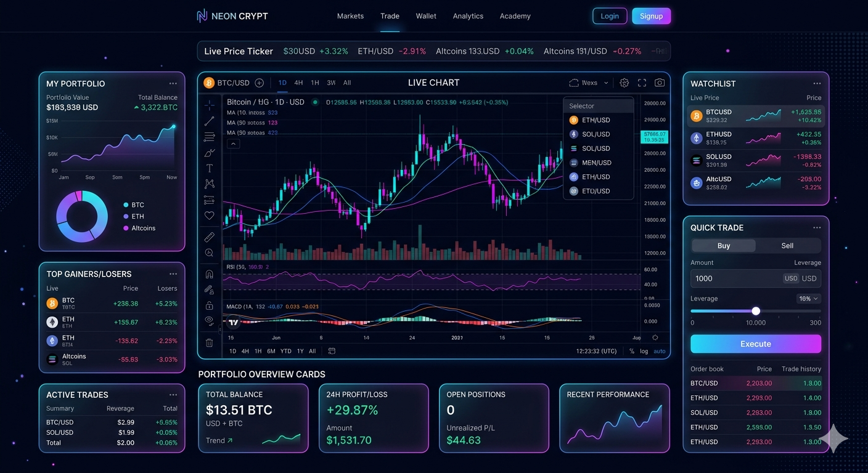Choose ETD/USD in the Selector list

click(x=599, y=191)
